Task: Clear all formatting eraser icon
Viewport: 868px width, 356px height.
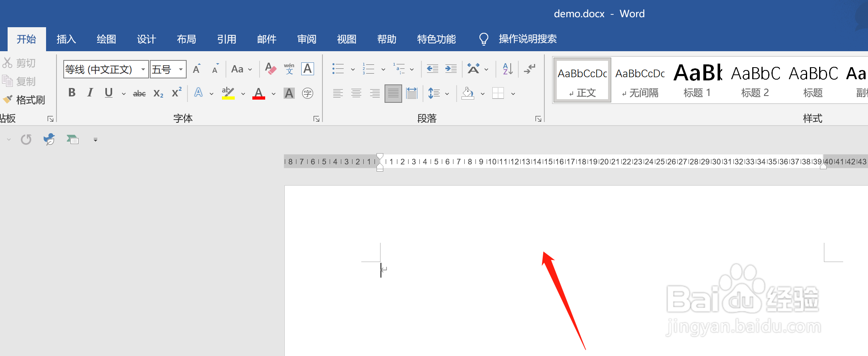Action: click(x=271, y=69)
